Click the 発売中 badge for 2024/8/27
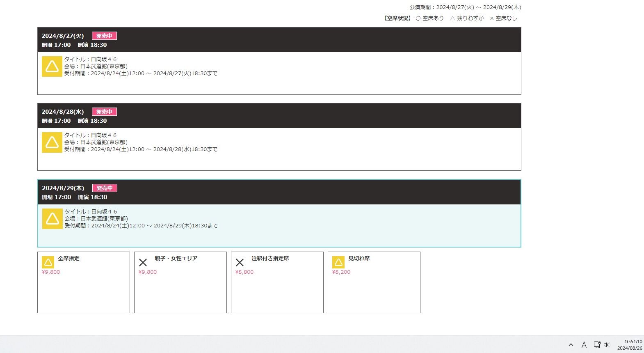The width and height of the screenshot is (644, 353). click(104, 36)
